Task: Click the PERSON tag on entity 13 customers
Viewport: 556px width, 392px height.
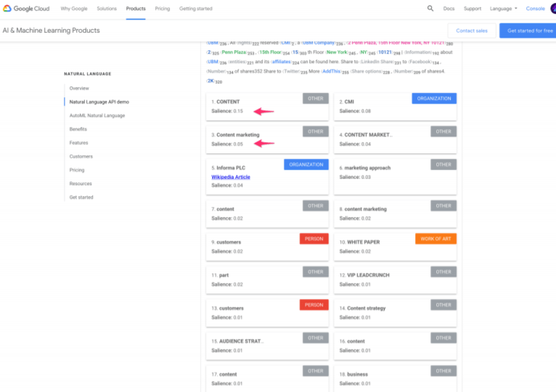Action: [x=314, y=305]
